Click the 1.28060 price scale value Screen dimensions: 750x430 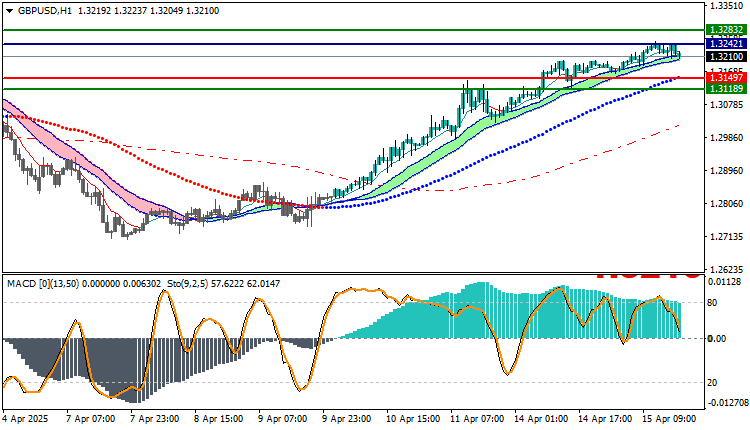(727, 203)
